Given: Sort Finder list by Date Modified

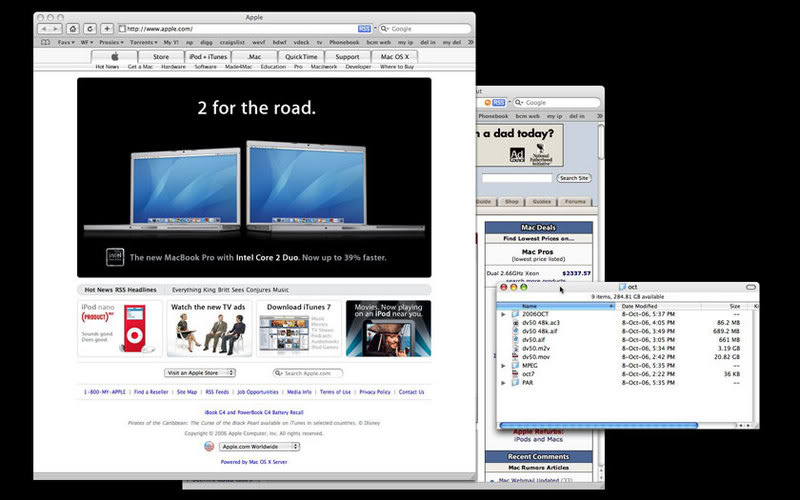Looking at the screenshot, I should pos(658,306).
